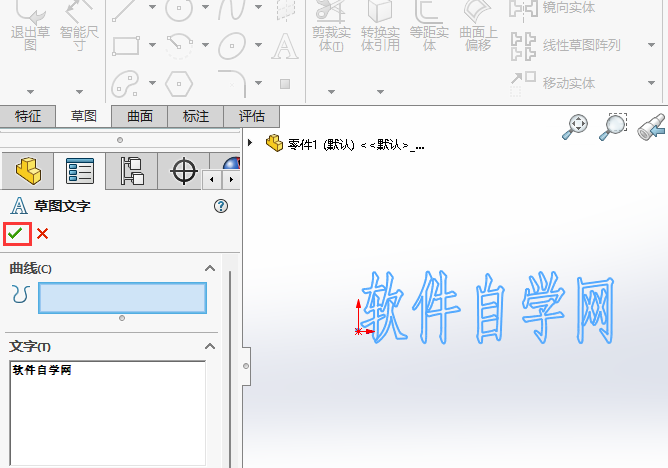Screen dimensions: 668x468
Task: Click Offset On Surface (曲面上偏移) tool
Action: coord(478,26)
